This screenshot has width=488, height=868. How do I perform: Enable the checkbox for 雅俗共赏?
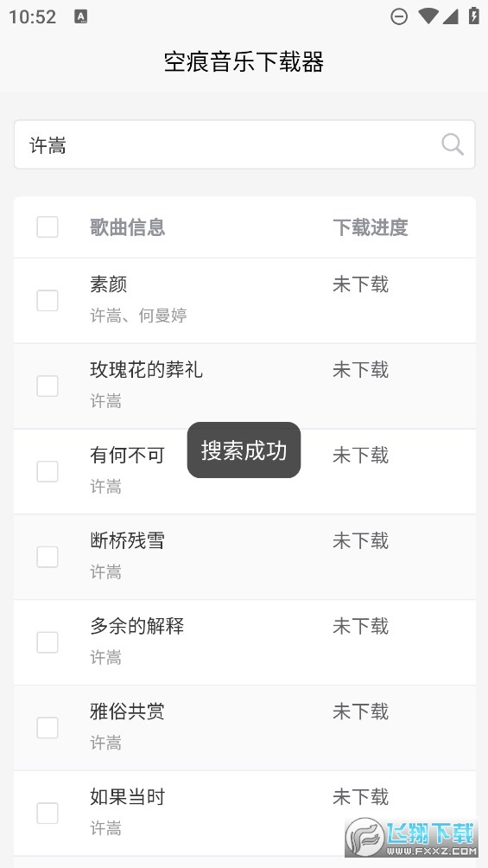(47, 727)
